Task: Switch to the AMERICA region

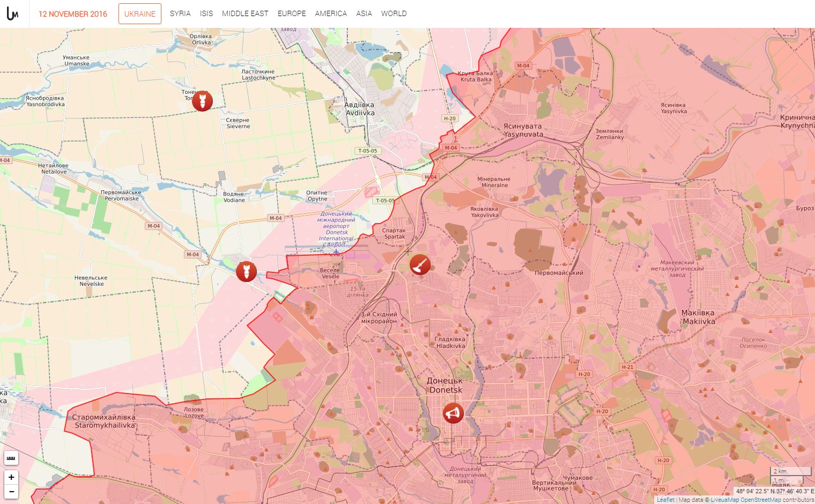Action: point(331,13)
